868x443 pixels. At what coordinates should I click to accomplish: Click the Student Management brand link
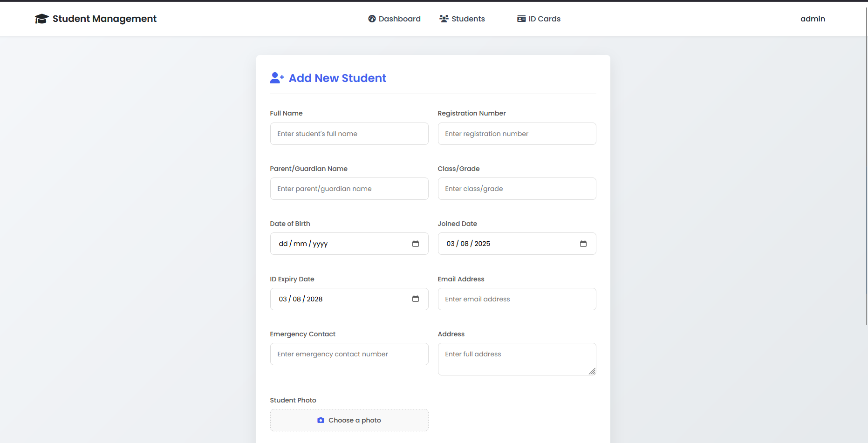[x=104, y=19]
